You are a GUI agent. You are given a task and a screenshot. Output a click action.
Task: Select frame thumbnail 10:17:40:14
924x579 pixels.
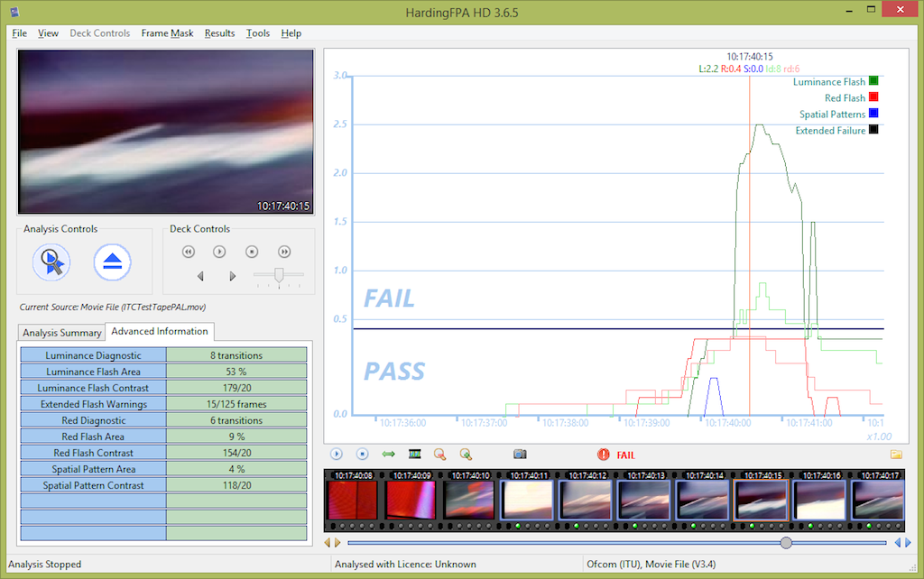click(702, 500)
